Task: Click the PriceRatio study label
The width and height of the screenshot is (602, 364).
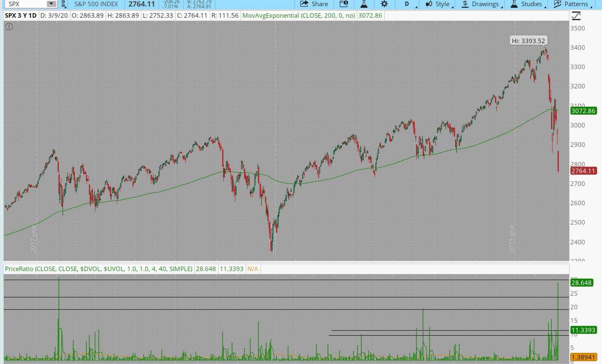Action: (99, 269)
